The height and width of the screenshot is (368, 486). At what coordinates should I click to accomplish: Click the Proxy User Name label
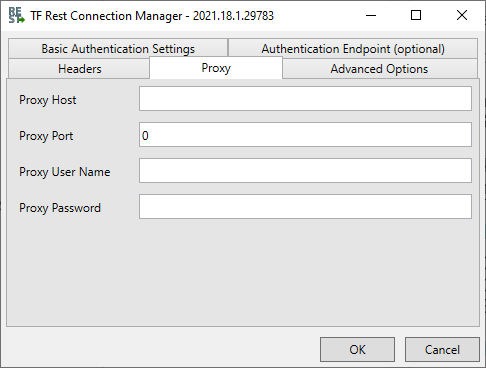(x=65, y=172)
